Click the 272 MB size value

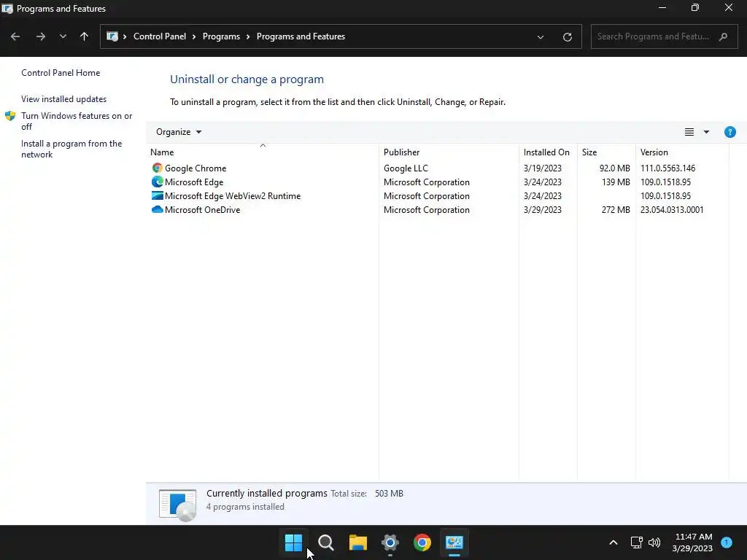pyautogui.click(x=616, y=209)
